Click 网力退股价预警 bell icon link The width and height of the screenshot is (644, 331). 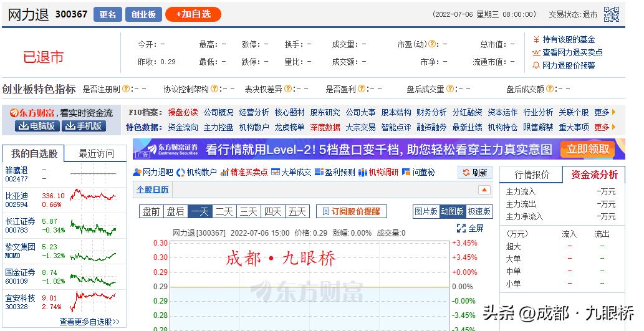564,65
